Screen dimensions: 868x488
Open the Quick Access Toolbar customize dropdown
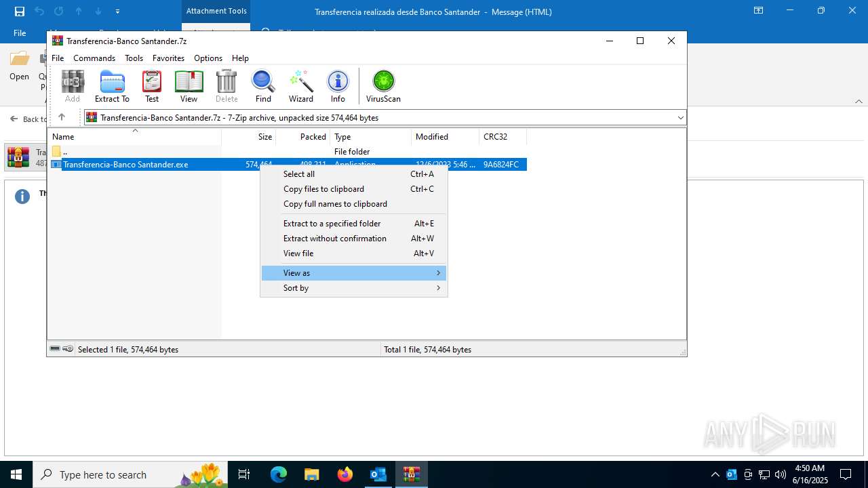(x=118, y=12)
